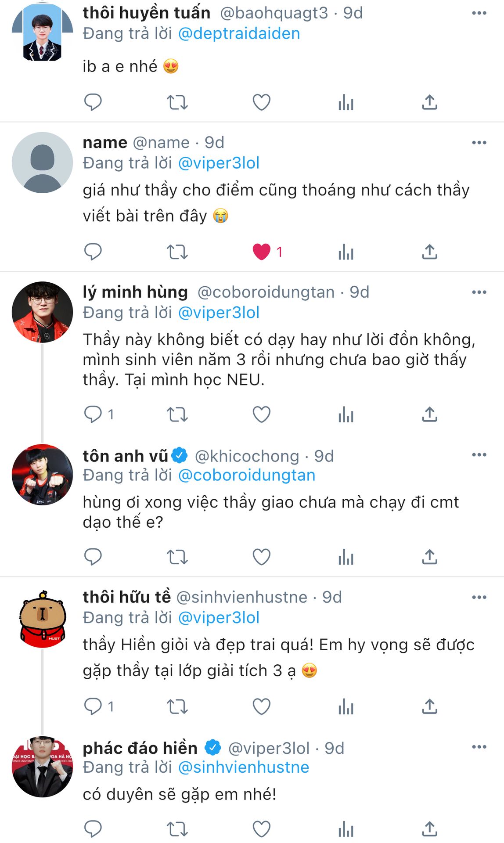Reply to phác đáo hiền's tweet
Image resolution: width=504 pixels, height=843 pixels.
point(93,829)
